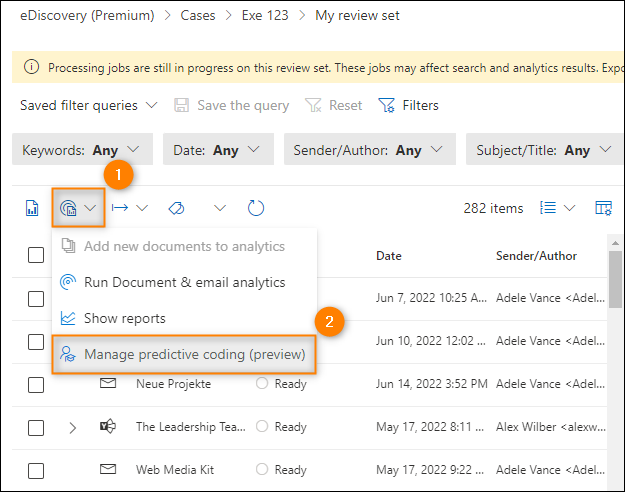Click the Filters button
This screenshot has height=492, width=625.
tap(409, 105)
